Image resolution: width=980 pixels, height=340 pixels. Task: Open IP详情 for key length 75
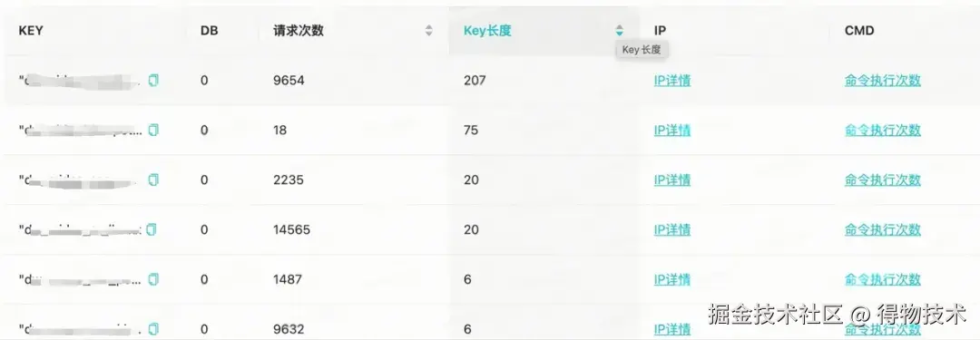(672, 130)
